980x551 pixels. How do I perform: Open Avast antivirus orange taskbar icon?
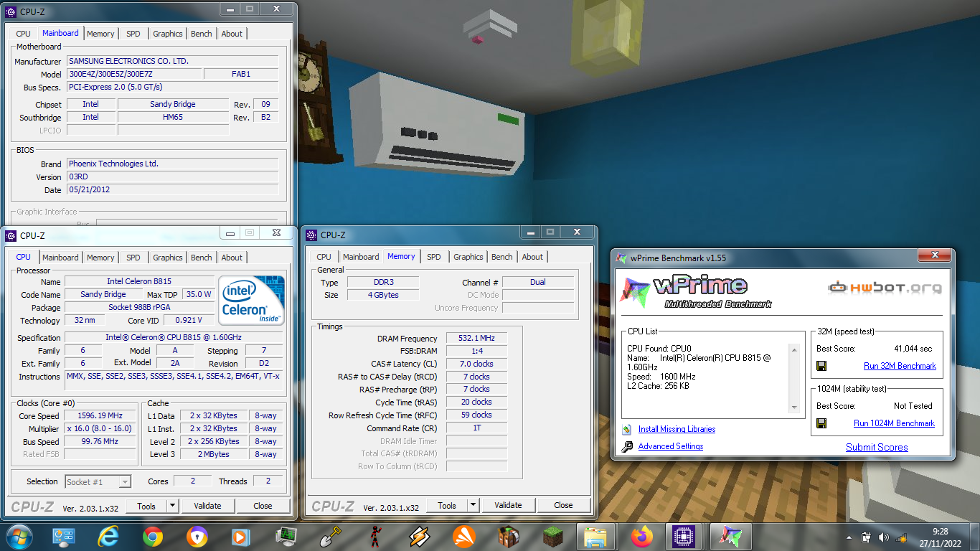pos(463,537)
